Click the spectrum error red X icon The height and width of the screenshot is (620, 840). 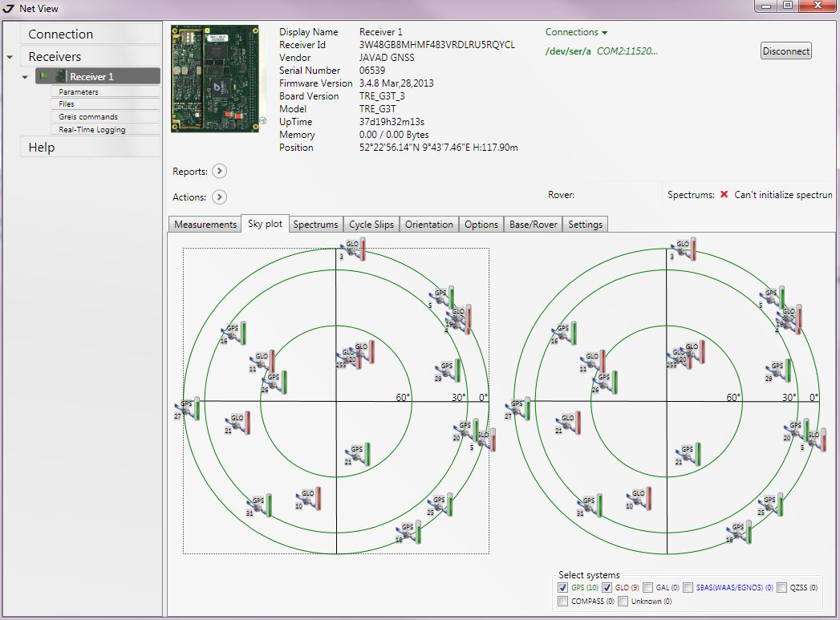(724, 194)
